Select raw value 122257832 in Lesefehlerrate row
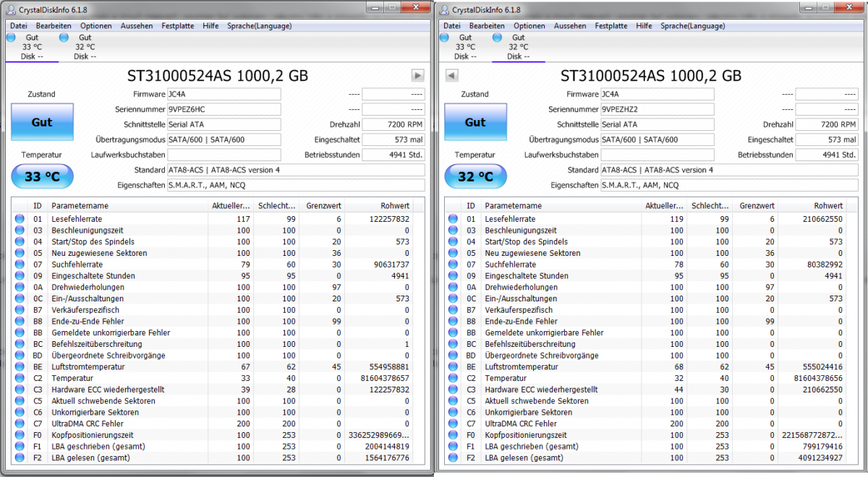This screenshot has width=868, height=477. pos(389,219)
